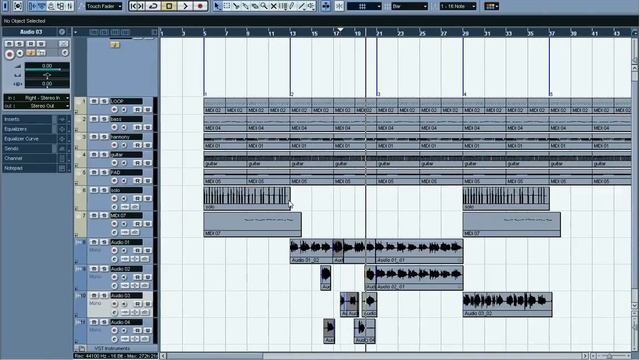Record-enable the harmony track
Image resolution: width=640 pixels, height=360 pixels.
(114, 145)
